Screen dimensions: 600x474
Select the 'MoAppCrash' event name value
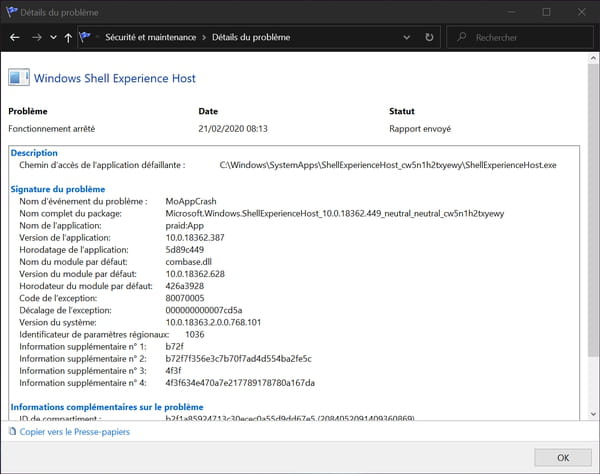click(191, 201)
